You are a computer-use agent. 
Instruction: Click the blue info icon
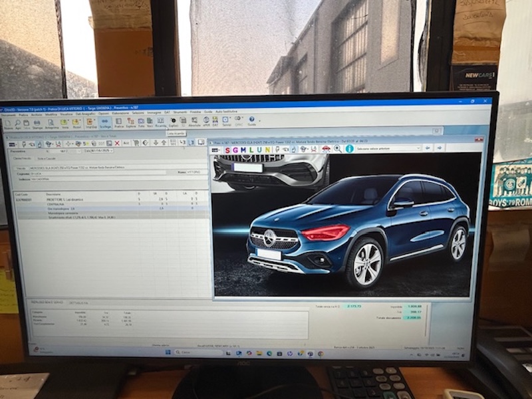coord(350,148)
